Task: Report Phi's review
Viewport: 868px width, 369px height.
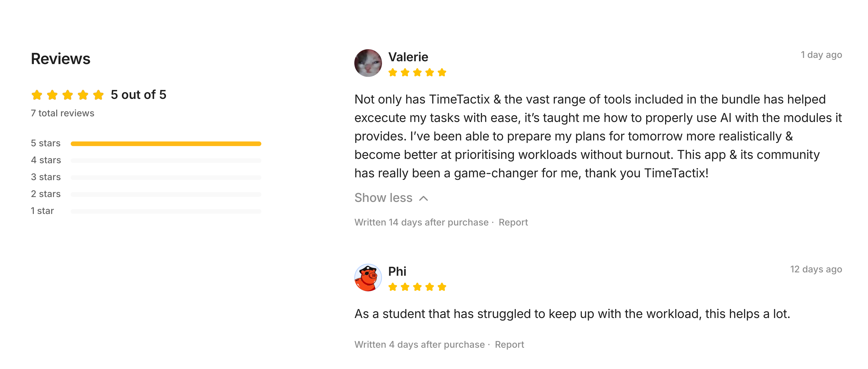Action: (x=509, y=344)
